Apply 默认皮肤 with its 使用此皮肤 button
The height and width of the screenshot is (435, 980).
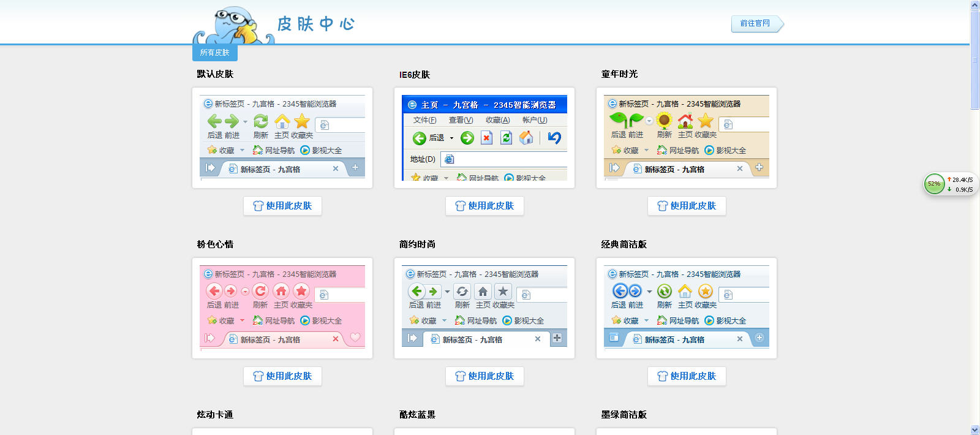282,206
